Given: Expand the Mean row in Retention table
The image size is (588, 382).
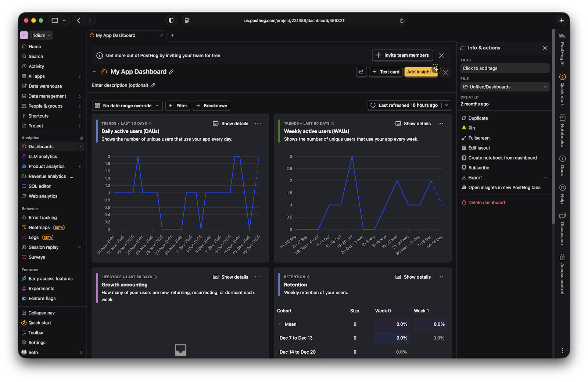Looking at the screenshot, I should tap(280, 324).
